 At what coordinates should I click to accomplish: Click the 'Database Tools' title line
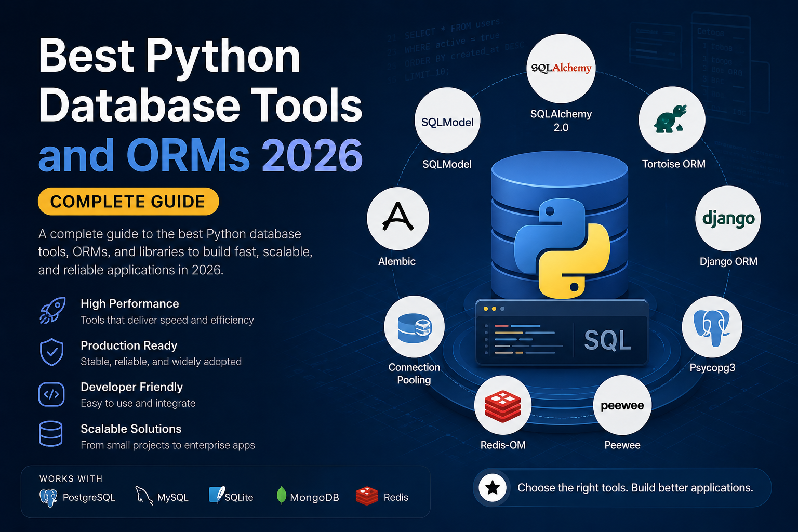point(201,105)
